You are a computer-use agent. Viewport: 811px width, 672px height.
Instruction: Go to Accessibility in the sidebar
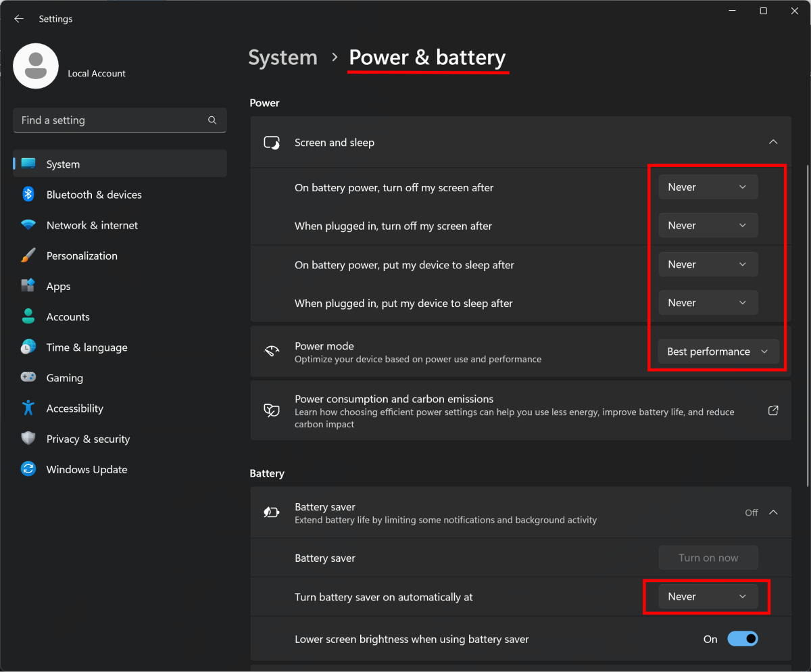pos(74,408)
